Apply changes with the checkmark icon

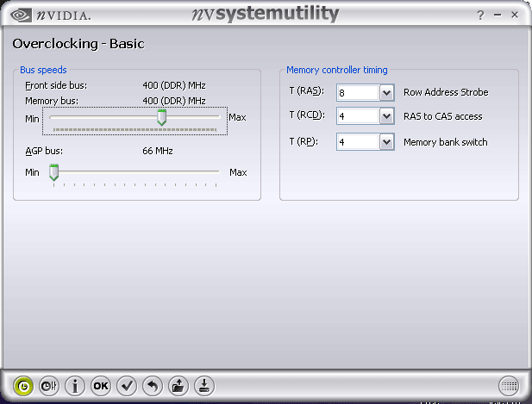(x=127, y=386)
